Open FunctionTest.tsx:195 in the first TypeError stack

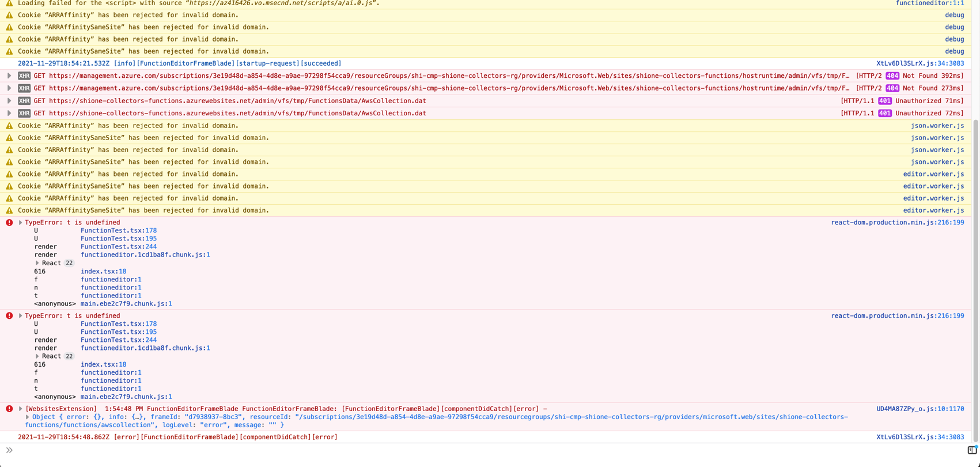pyautogui.click(x=119, y=239)
